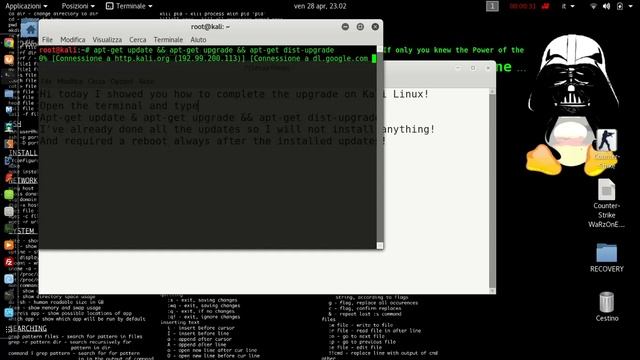Click the terminal command line text area
The image size is (640, 360).
(214, 50)
